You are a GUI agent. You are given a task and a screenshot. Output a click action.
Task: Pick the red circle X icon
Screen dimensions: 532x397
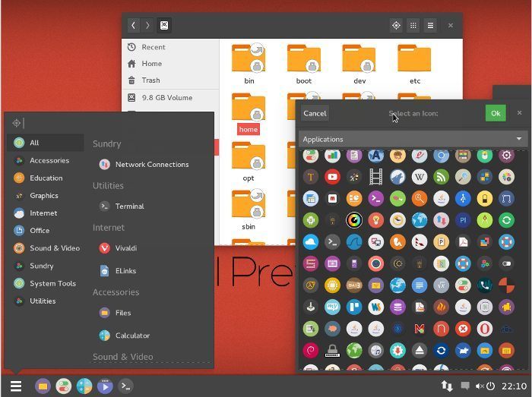pyautogui.click(x=463, y=329)
